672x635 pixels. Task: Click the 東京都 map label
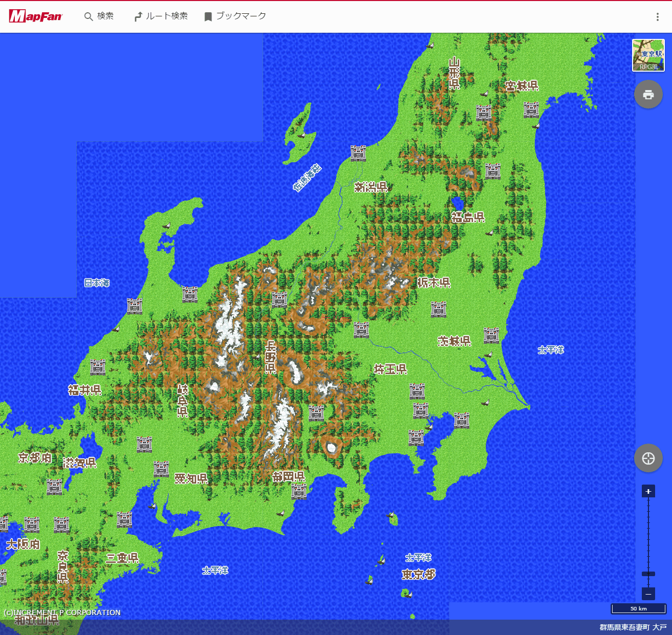tap(419, 575)
